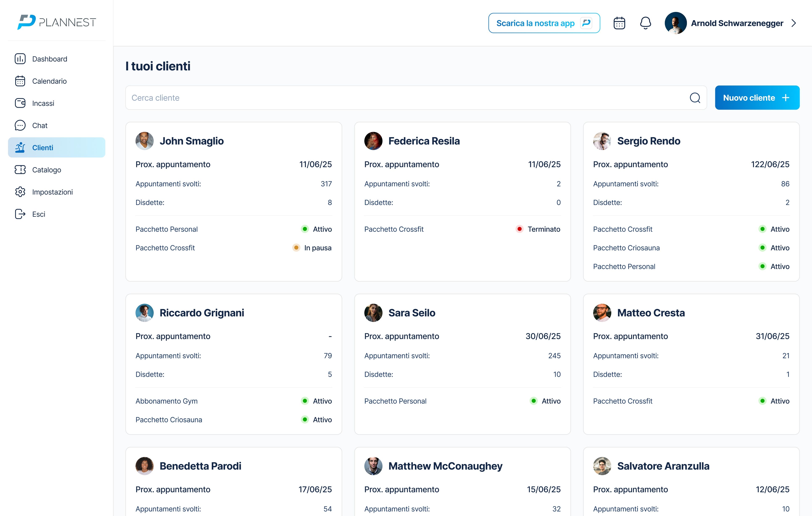This screenshot has width=812, height=516.
Task: Click Scarica la nostra app button
Action: tap(544, 23)
